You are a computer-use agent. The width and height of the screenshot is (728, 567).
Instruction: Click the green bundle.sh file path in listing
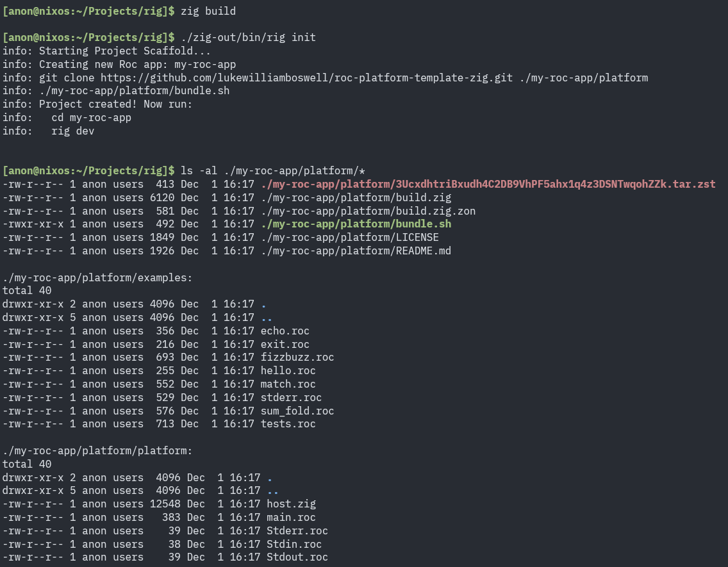356,224
